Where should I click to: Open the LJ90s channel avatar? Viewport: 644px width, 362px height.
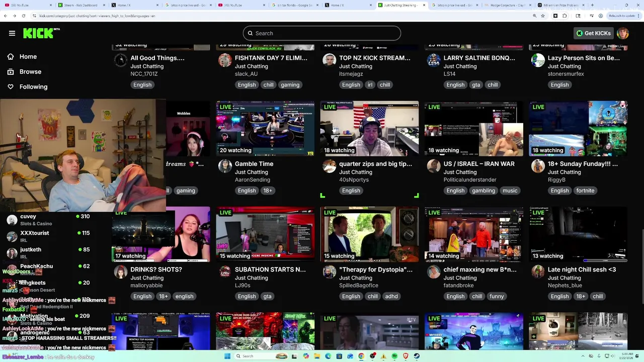click(x=225, y=272)
